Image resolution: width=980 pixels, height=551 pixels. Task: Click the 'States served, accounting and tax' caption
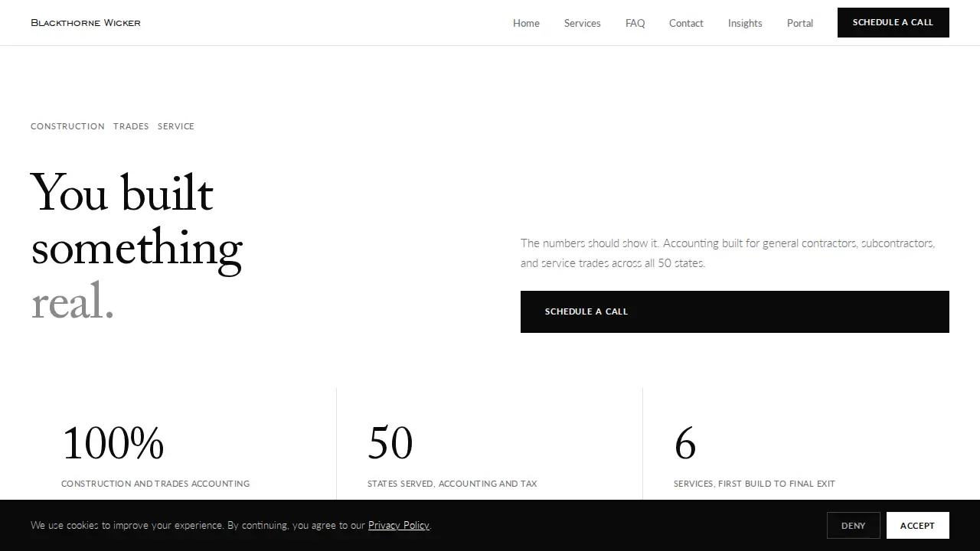click(x=452, y=484)
